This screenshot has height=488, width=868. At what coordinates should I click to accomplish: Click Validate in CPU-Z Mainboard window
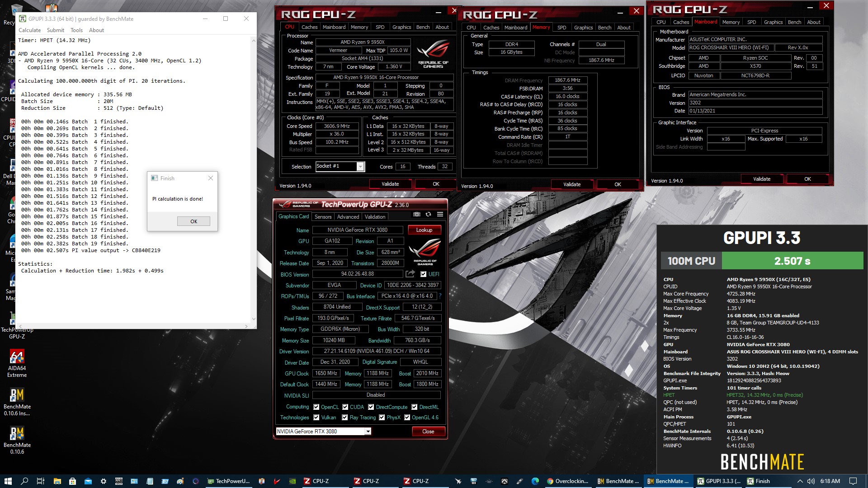tap(762, 179)
